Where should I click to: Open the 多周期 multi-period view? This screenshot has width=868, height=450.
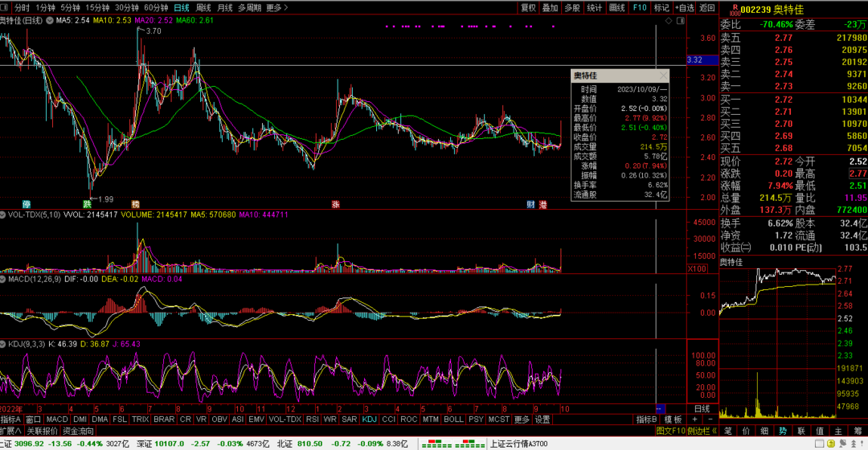tap(250, 8)
